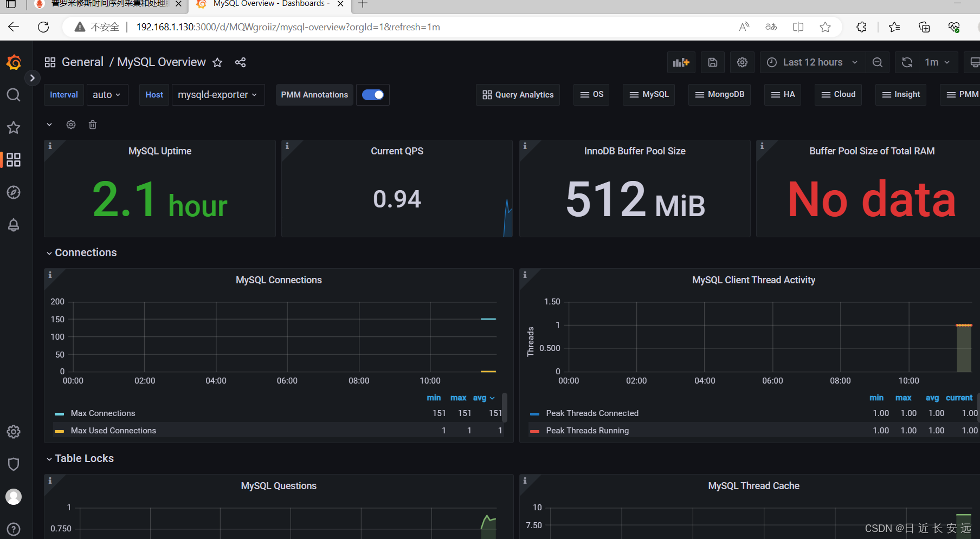Open Help question mark icon
Screen dimensions: 980x539
point(14,529)
